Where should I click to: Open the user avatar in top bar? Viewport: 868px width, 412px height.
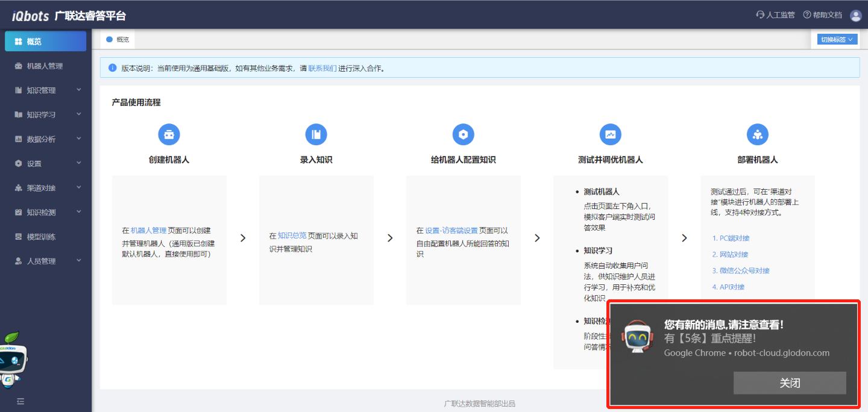click(x=855, y=16)
